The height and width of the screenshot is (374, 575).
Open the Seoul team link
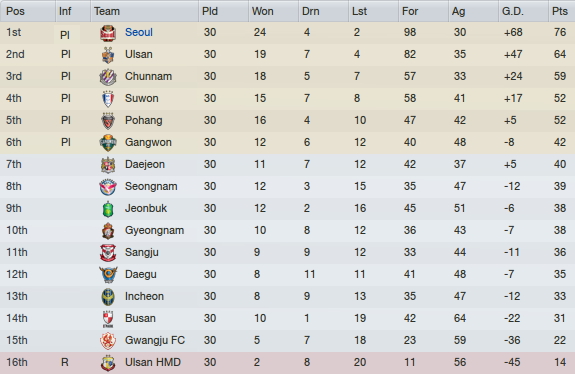[x=139, y=32]
